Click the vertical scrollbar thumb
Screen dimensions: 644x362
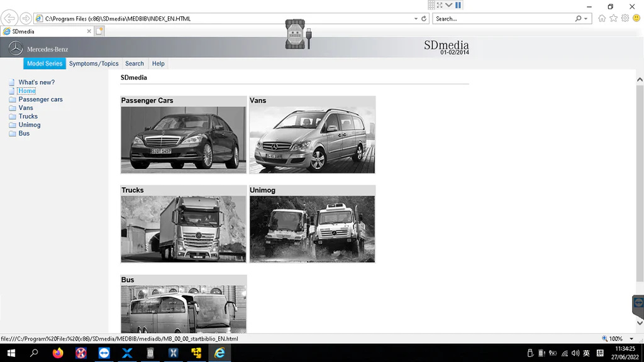640,184
